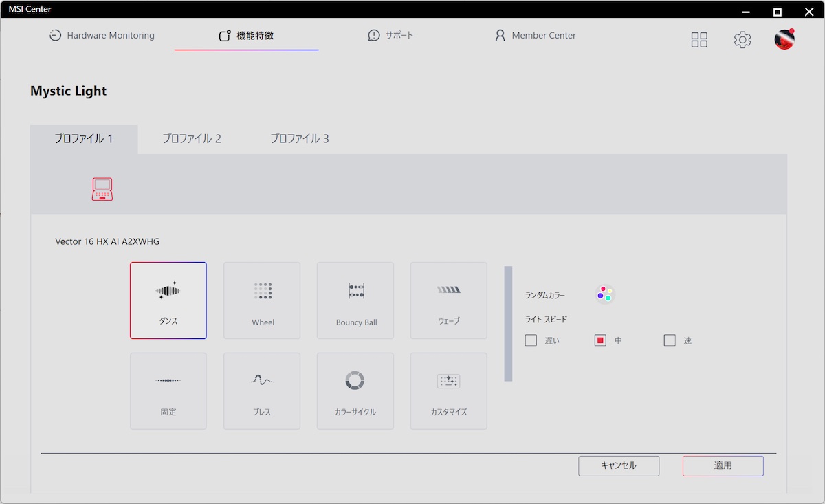Set light speed to 速
The image size is (825, 504).
click(670, 340)
